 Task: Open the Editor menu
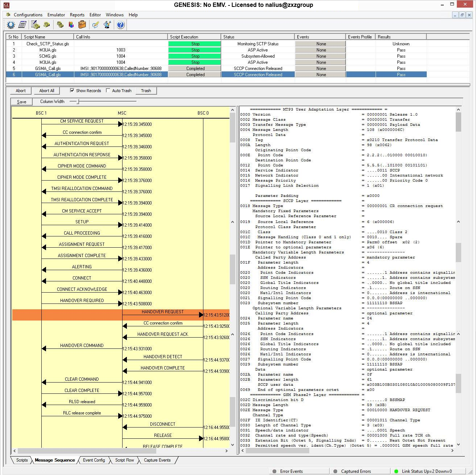click(x=95, y=15)
